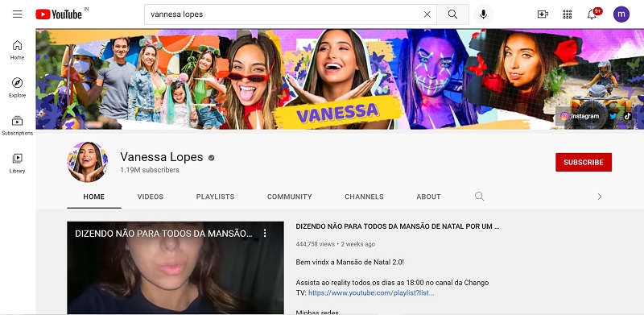
Task: Switch to the PLAYLISTS tab
Action: 215,197
